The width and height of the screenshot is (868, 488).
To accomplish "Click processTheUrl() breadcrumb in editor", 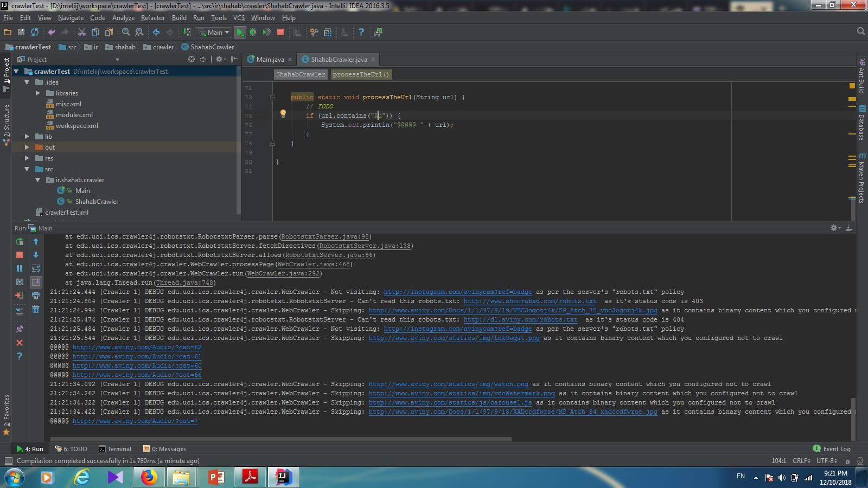I will (x=361, y=74).
